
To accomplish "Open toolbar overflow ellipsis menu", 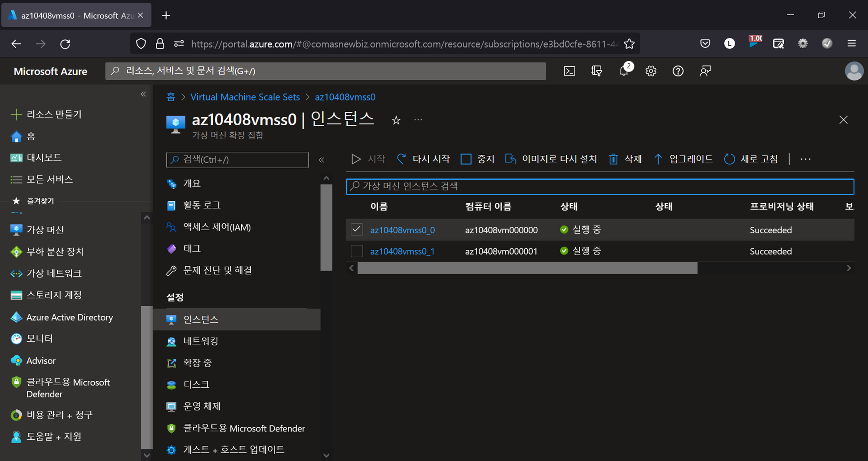I will [x=806, y=159].
